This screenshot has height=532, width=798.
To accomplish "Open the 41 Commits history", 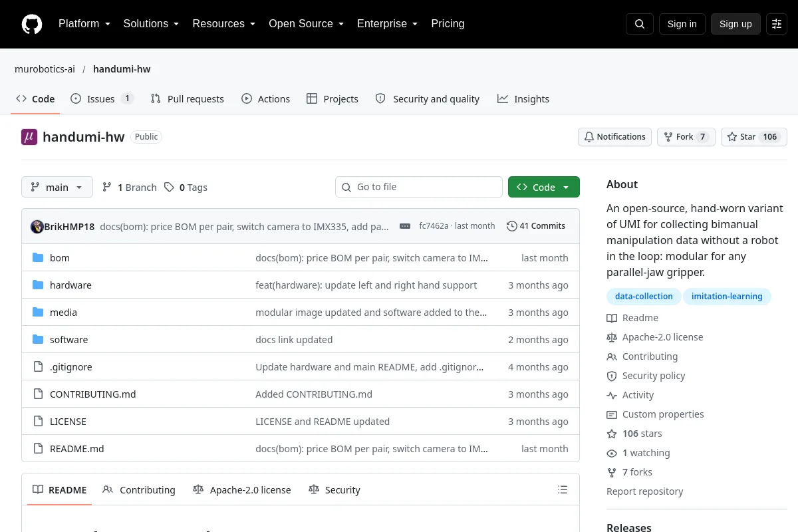I will [536, 226].
